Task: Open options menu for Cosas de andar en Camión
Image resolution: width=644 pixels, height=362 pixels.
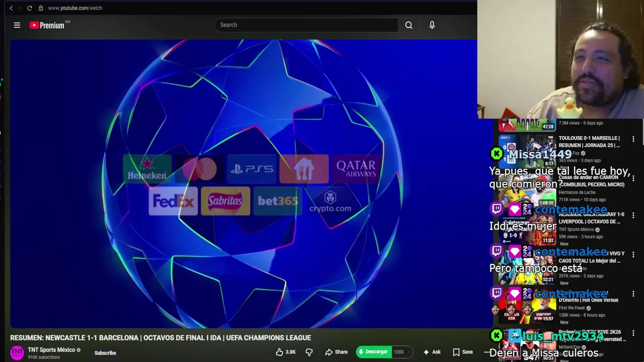Action: [x=633, y=178]
